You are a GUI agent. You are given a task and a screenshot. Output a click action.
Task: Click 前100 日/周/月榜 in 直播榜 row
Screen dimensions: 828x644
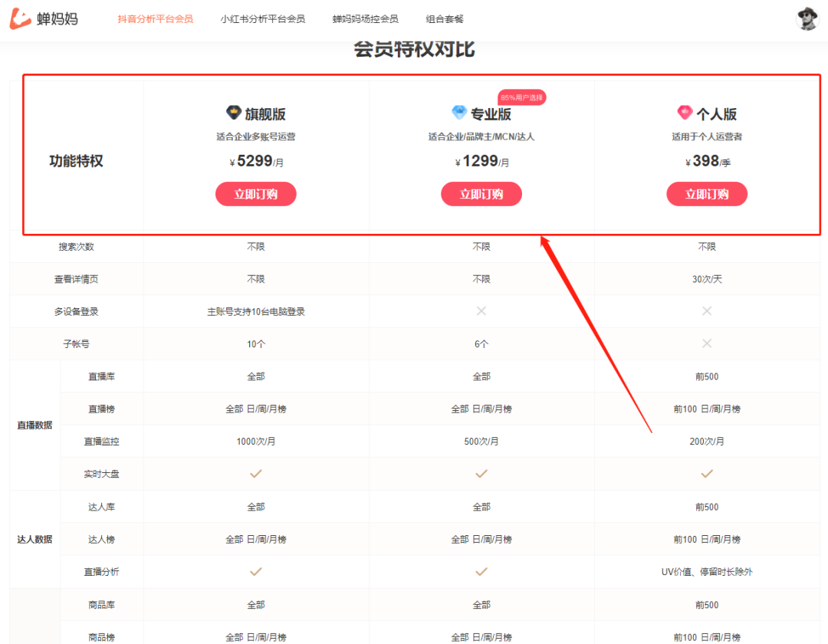point(707,409)
